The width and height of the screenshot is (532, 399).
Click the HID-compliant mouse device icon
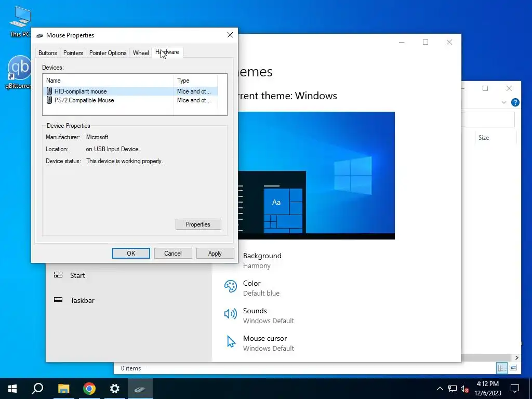49,91
